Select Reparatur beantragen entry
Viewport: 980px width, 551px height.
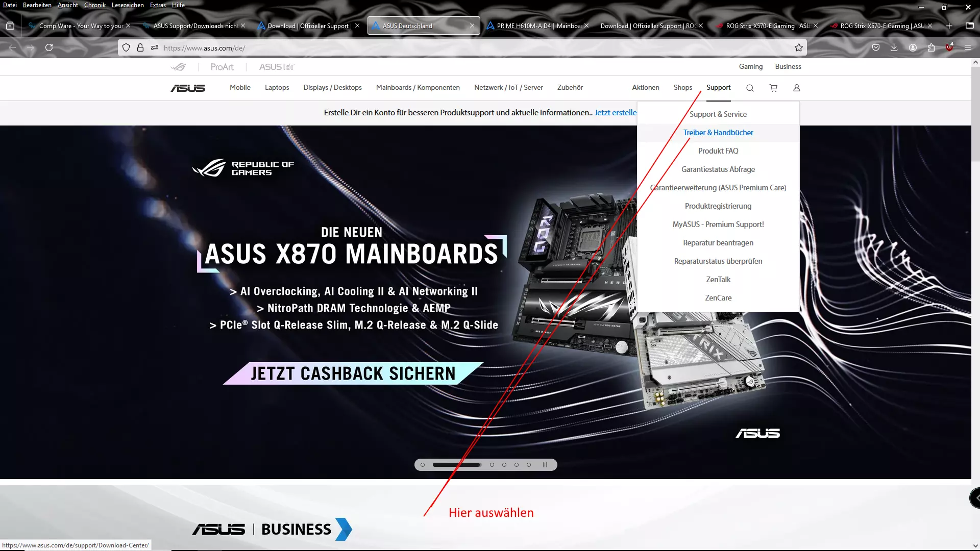[x=718, y=243]
